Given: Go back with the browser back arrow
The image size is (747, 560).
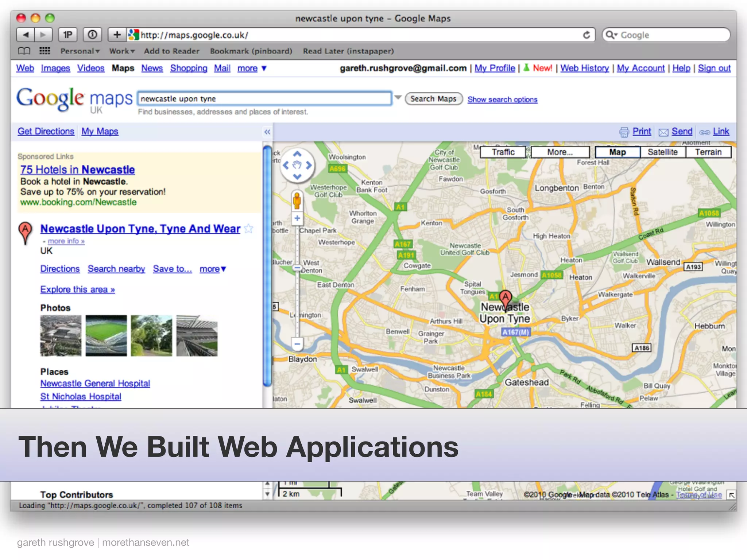Looking at the screenshot, I should [26, 35].
